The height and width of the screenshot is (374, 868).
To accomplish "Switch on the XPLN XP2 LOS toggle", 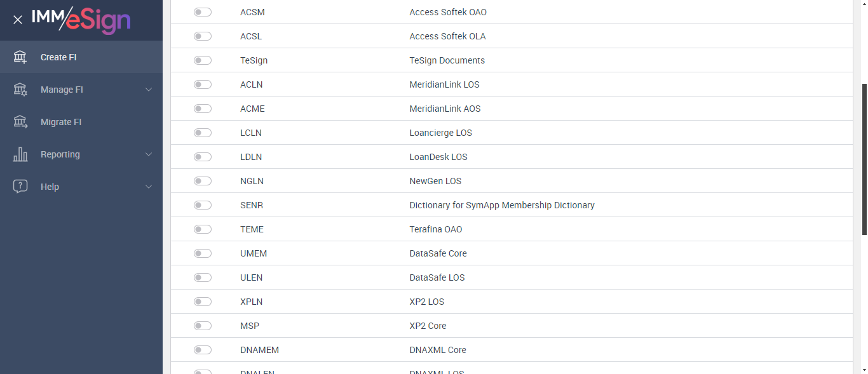I will [203, 302].
